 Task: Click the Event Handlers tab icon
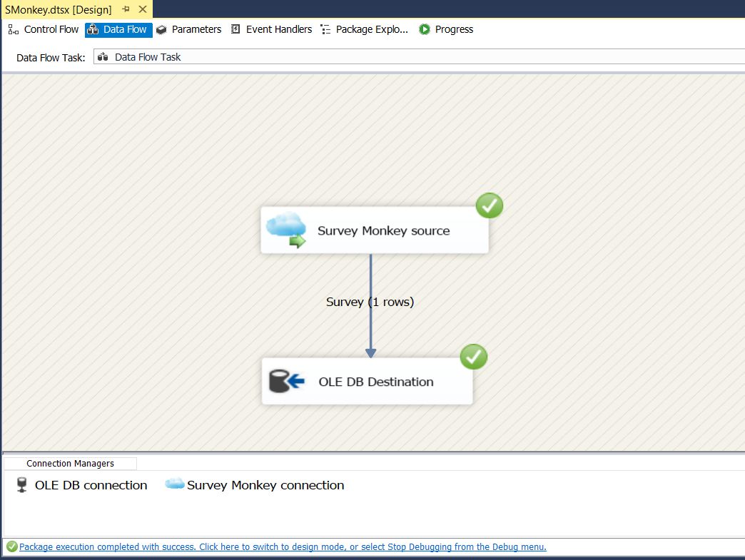235,29
